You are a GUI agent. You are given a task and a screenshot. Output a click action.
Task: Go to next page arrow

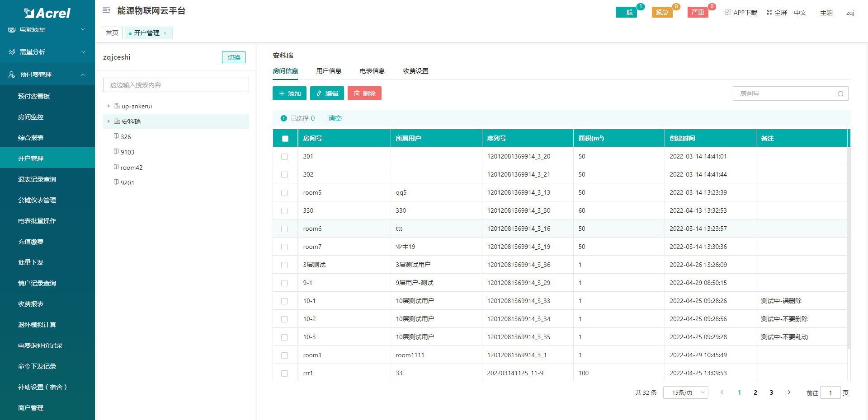789,392
